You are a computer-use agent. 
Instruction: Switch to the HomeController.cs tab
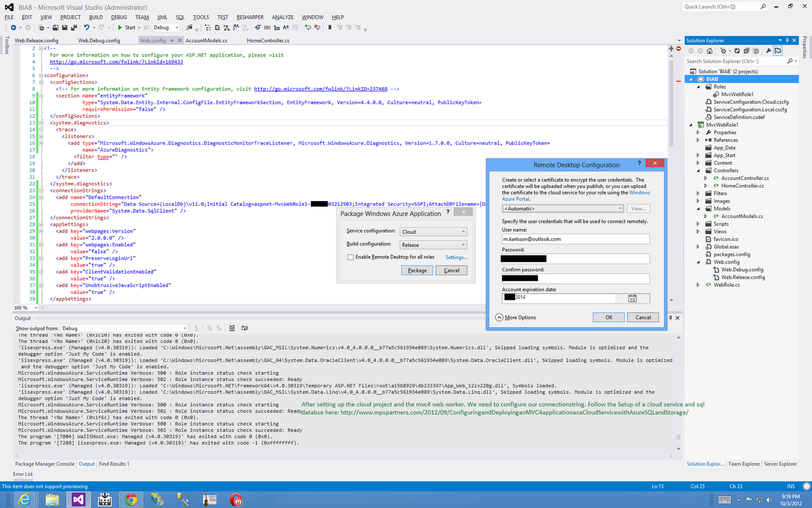pos(268,41)
